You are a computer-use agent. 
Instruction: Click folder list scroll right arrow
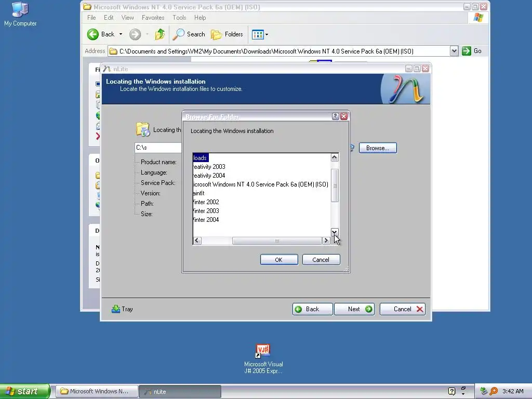(x=326, y=241)
